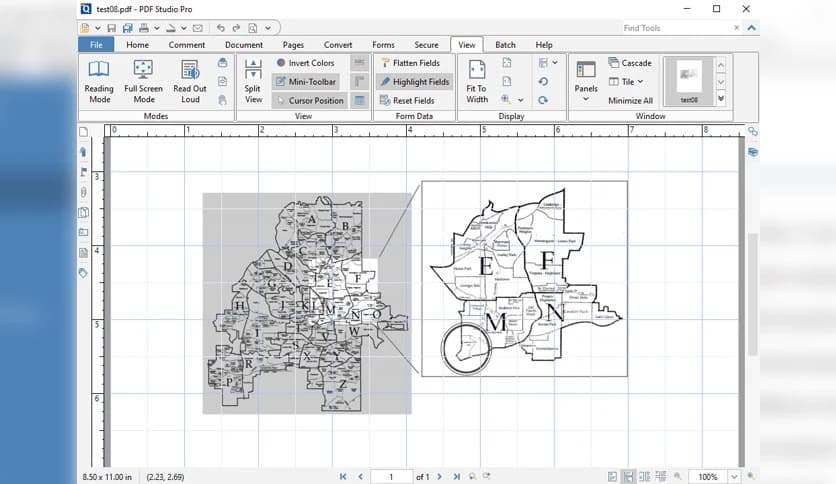
Task: Open Split View
Action: [253, 81]
